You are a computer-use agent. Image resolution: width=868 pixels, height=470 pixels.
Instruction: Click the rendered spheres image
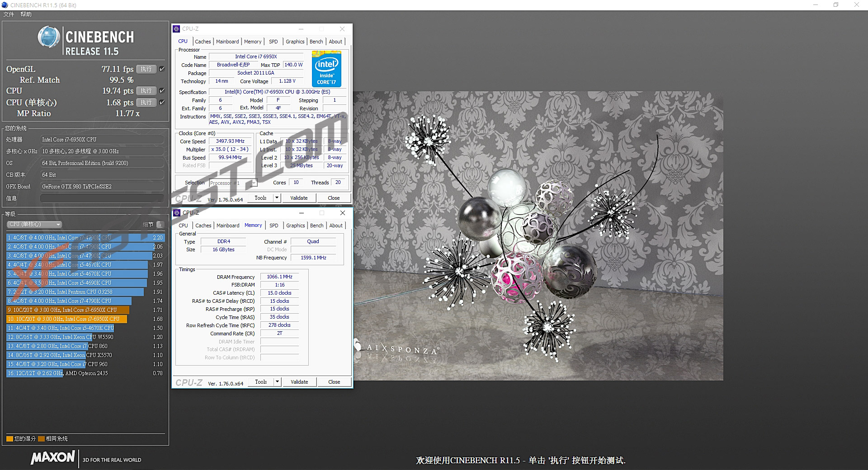click(x=538, y=236)
